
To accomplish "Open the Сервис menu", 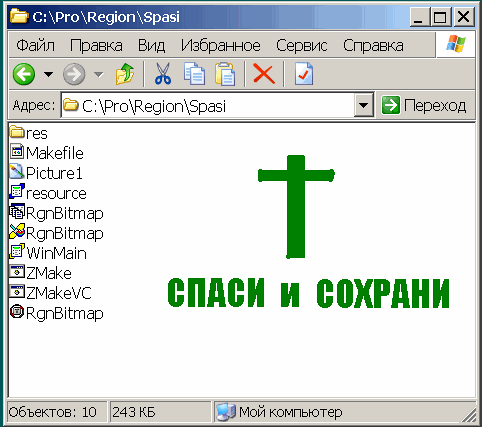I will coord(302,45).
